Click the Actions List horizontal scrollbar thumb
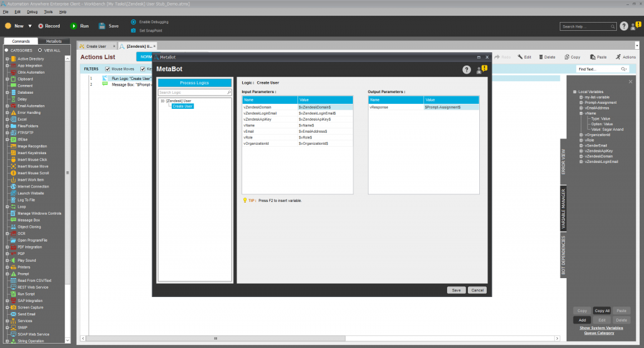 [x=216, y=339]
